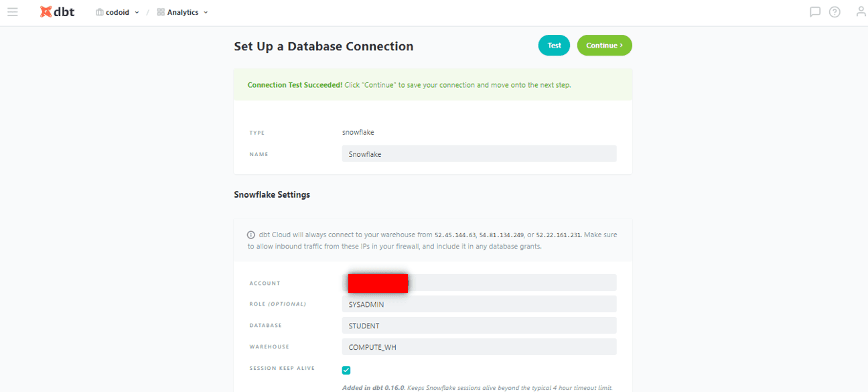Click the codoid account building icon
868x392 pixels.
tap(100, 12)
